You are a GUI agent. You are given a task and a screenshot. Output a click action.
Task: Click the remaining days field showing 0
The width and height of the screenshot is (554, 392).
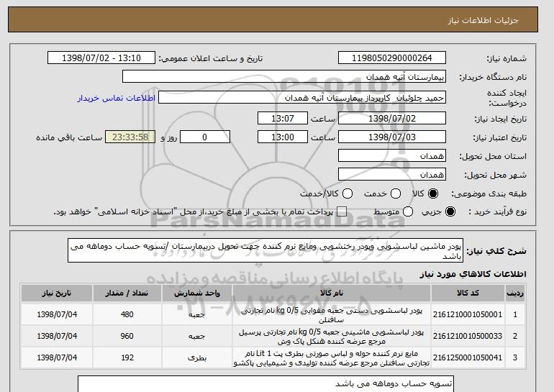[x=205, y=137]
